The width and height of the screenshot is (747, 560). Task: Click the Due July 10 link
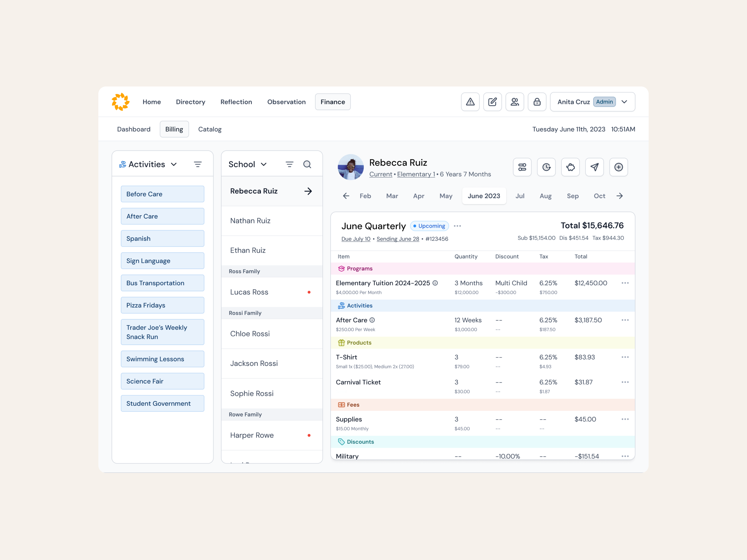(x=355, y=239)
